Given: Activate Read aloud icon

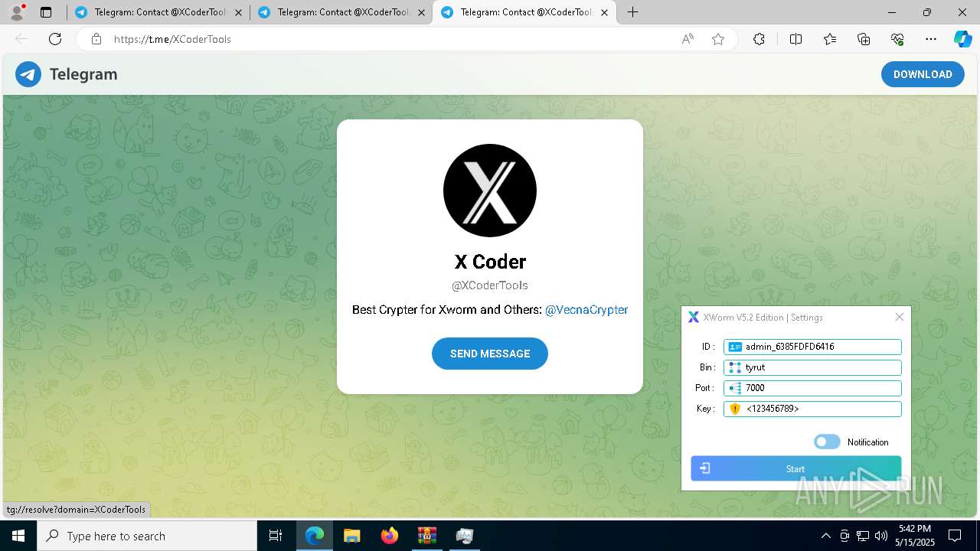Looking at the screenshot, I should click(x=688, y=39).
